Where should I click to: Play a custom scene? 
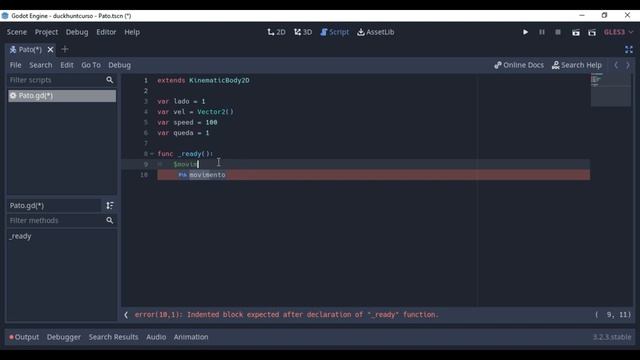coord(592,32)
